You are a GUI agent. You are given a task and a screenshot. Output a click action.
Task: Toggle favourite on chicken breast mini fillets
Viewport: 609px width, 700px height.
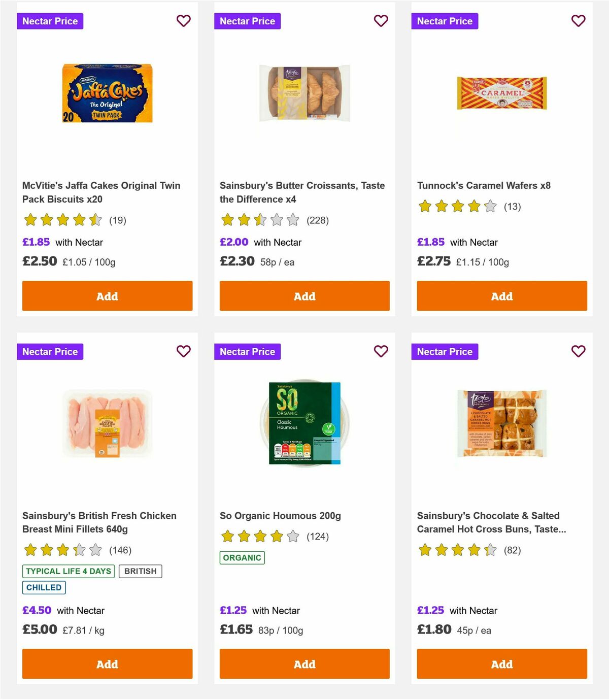click(183, 351)
